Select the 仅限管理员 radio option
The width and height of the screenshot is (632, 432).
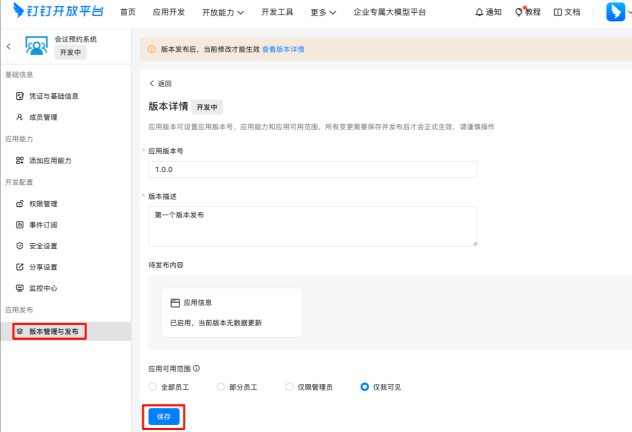(x=290, y=386)
